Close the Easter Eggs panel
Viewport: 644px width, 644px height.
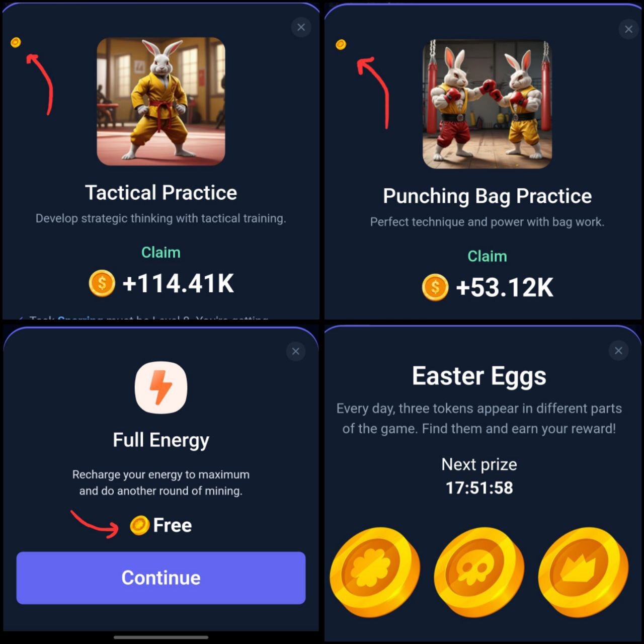[x=618, y=350]
